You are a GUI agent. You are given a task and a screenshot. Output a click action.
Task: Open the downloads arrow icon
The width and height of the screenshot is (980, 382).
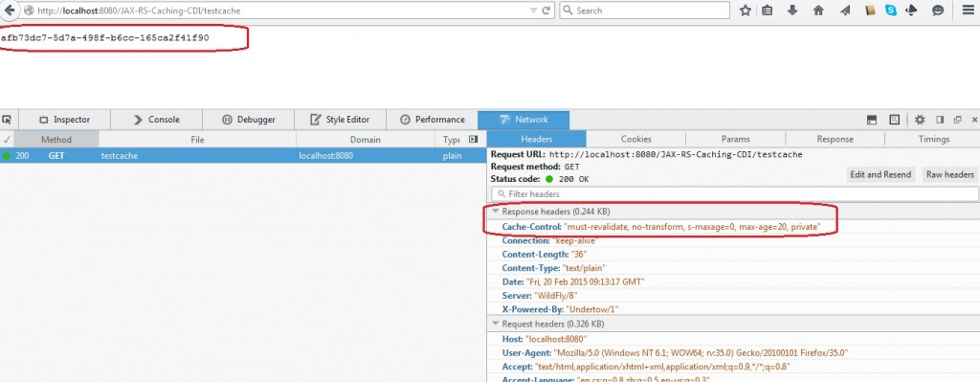tap(792, 11)
